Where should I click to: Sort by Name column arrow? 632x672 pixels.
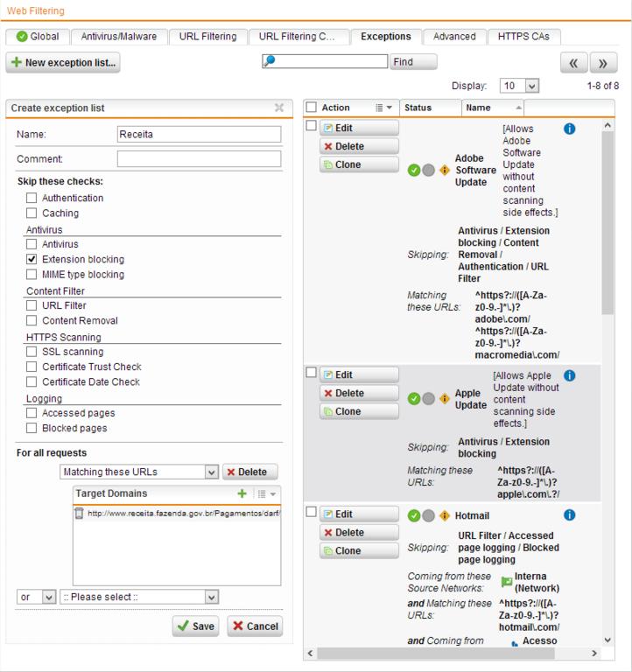click(x=518, y=108)
